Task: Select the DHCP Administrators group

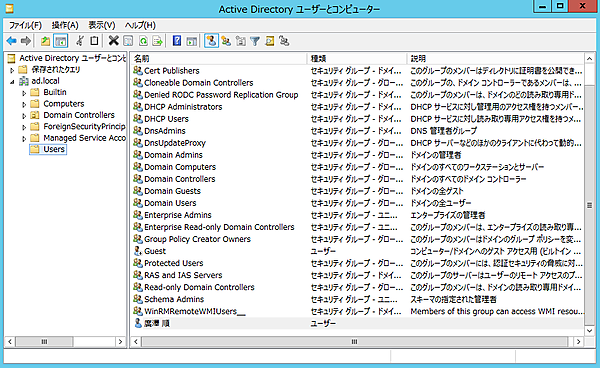Action: tap(183, 107)
